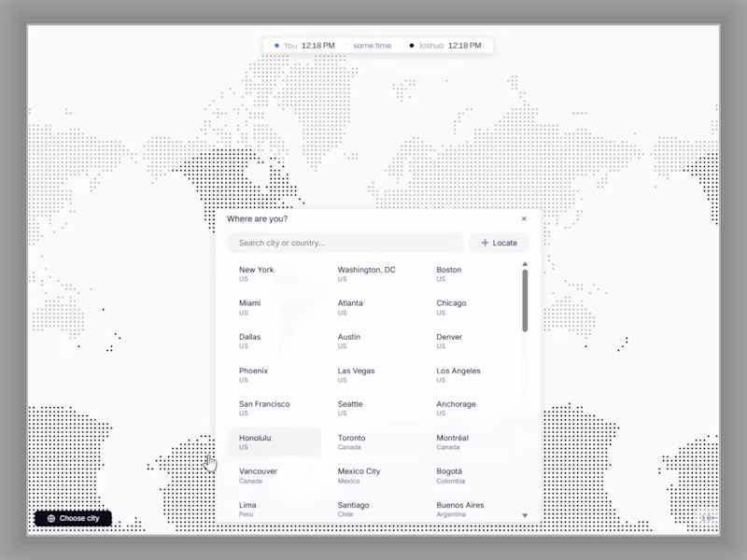The width and height of the screenshot is (747, 560).
Task: Close the Where are you dialog
Action: tap(524, 218)
